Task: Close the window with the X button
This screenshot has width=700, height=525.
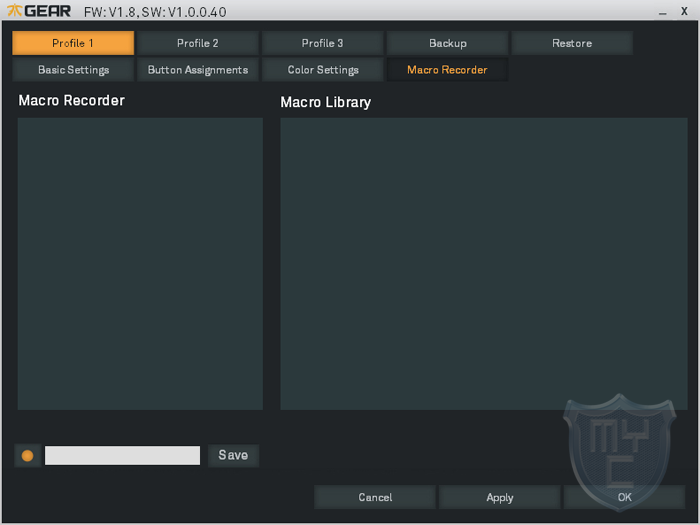Action: pyautogui.click(x=684, y=11)
